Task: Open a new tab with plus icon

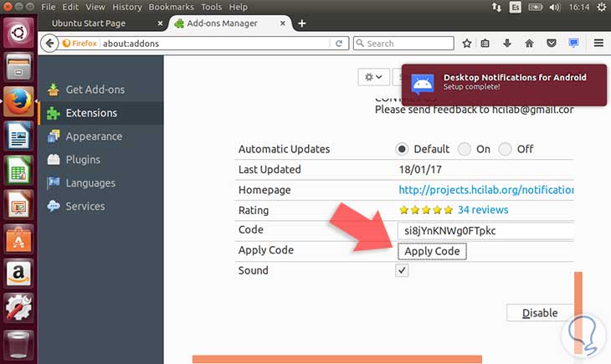Action: (301, 23)
